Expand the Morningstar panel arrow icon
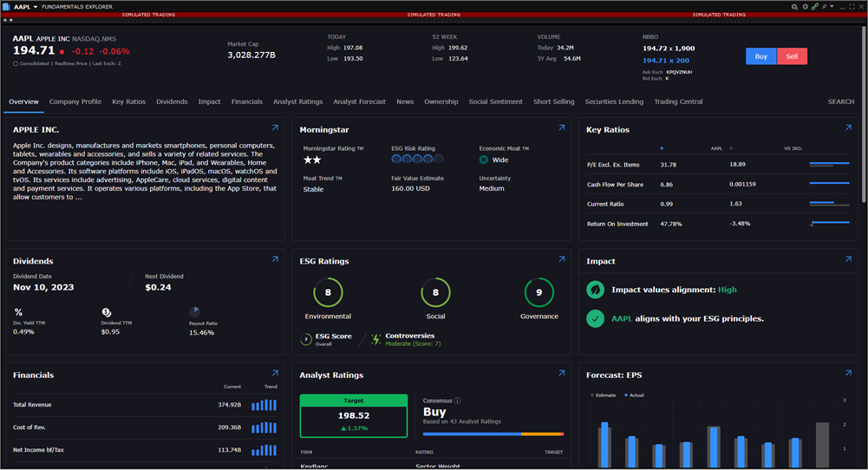Image resolution: width=868 pixels, height=470 pixels. 562,127
